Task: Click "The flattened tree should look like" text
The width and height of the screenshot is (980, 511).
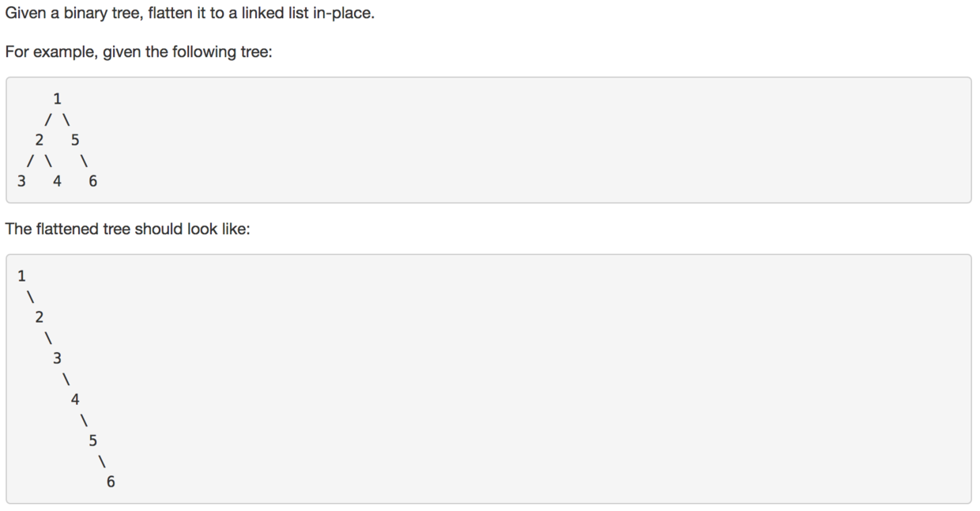Action: (x=127, y=229)
